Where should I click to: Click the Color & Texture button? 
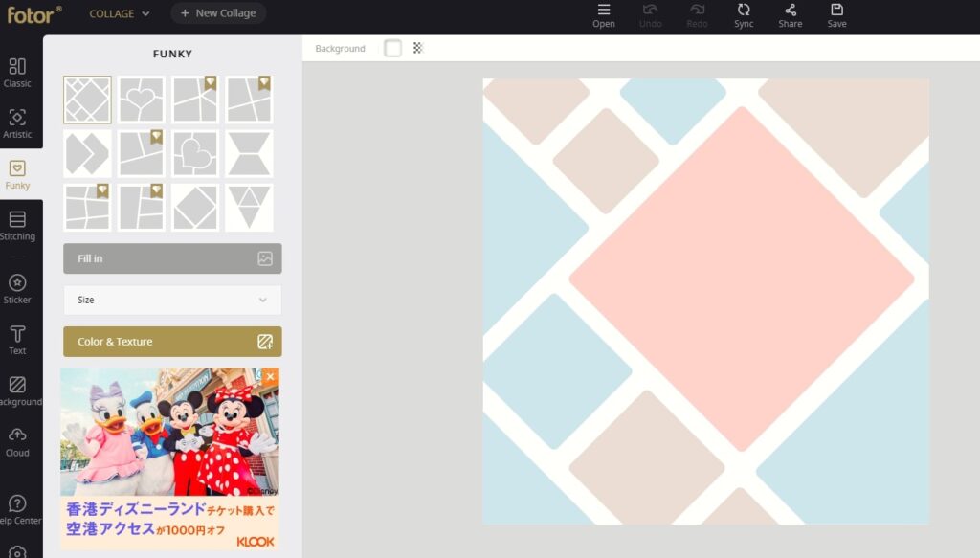(x=172, y=342)
